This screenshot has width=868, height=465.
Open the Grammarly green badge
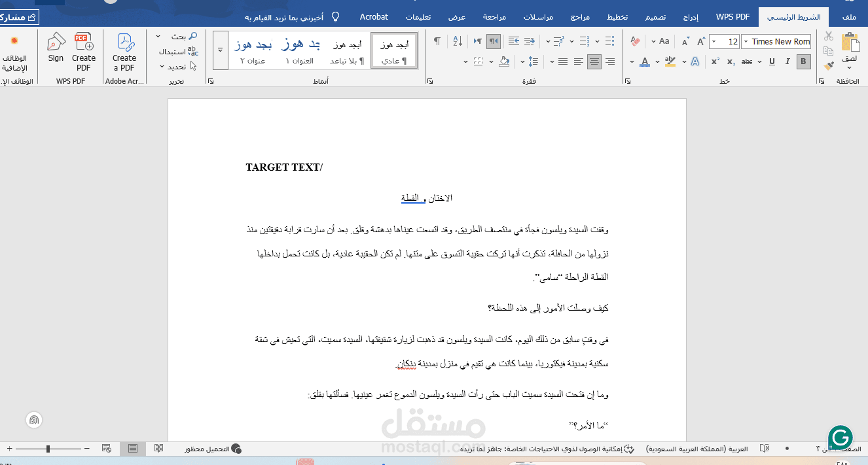(x=841, y=438)
